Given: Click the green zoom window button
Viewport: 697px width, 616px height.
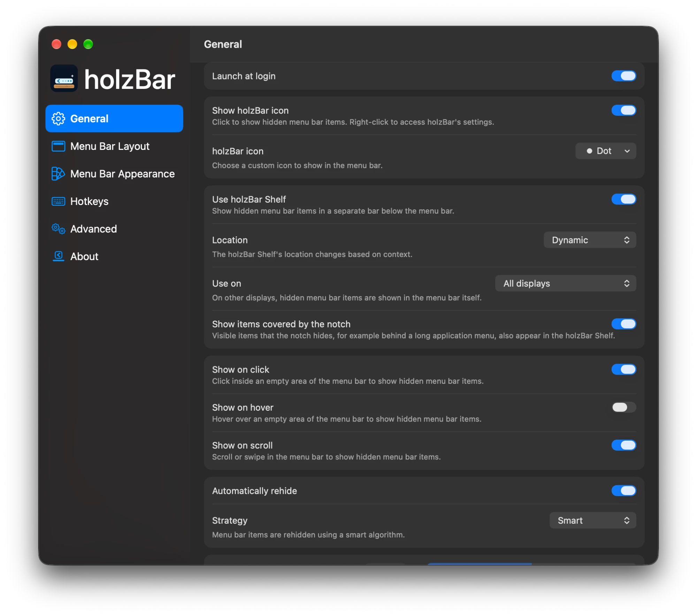Looking at the screenshot, I should coord(88,44).
